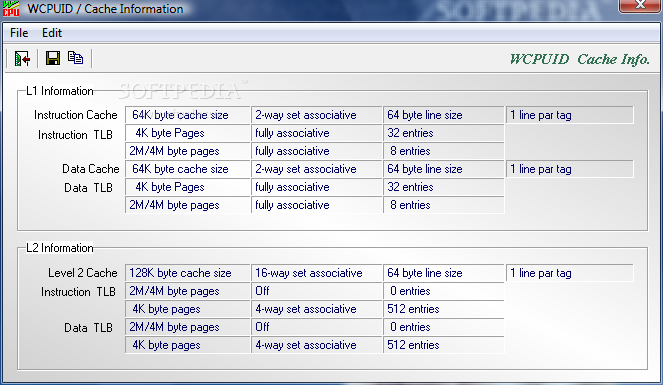663x385 pixels.
Task: Click the copy to clipboard toolbar icon
Action: (x=75, y=58)
